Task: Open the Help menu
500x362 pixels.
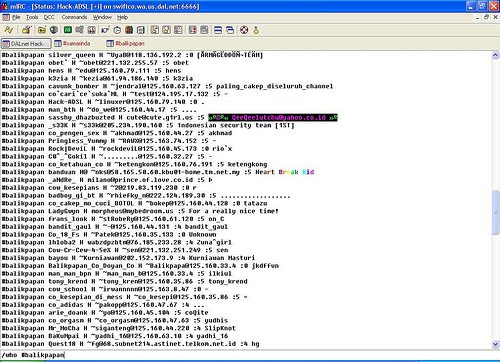Action: 122,17
